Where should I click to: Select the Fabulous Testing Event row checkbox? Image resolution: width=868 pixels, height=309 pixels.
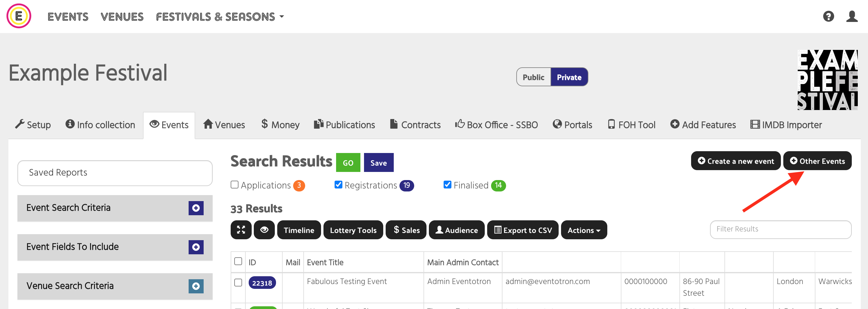coord(238,282)
